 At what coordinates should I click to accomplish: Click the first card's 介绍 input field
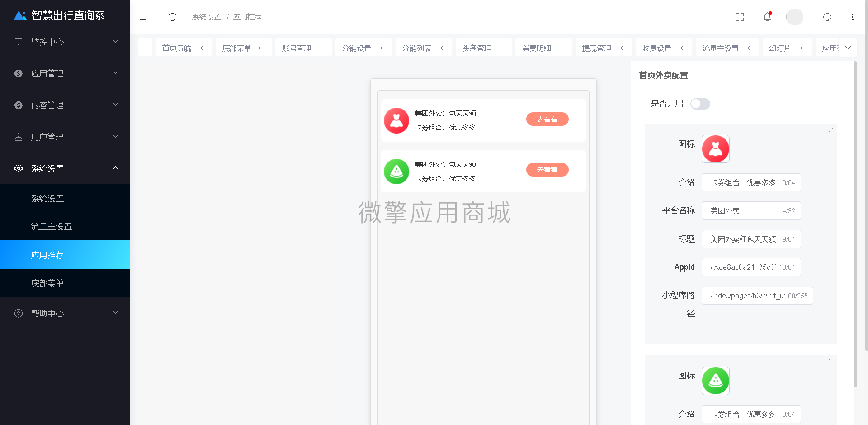point(751,182)
